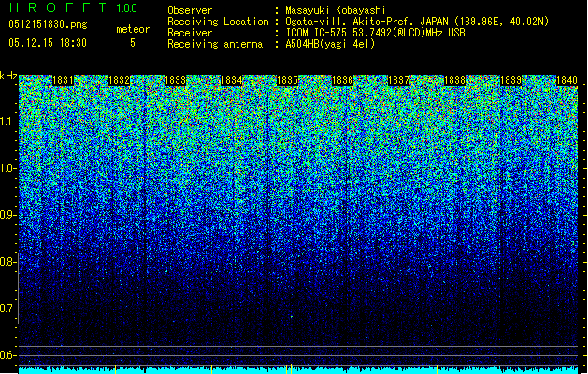This screenshot has width=588, height=374.
Task: Select the antenna value A504HB(yagi 4el)
Action: (330, 44)
